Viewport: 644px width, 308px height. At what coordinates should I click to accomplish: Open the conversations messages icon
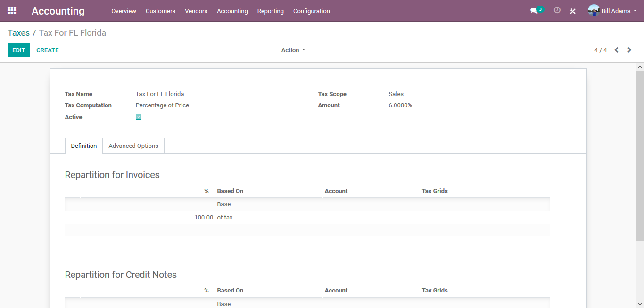[x=534, y=11]
